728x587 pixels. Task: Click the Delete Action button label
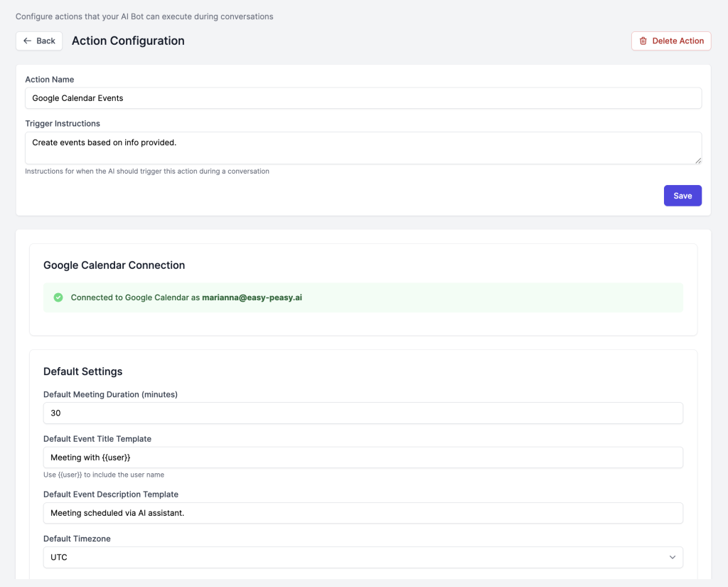pos(678,41)
